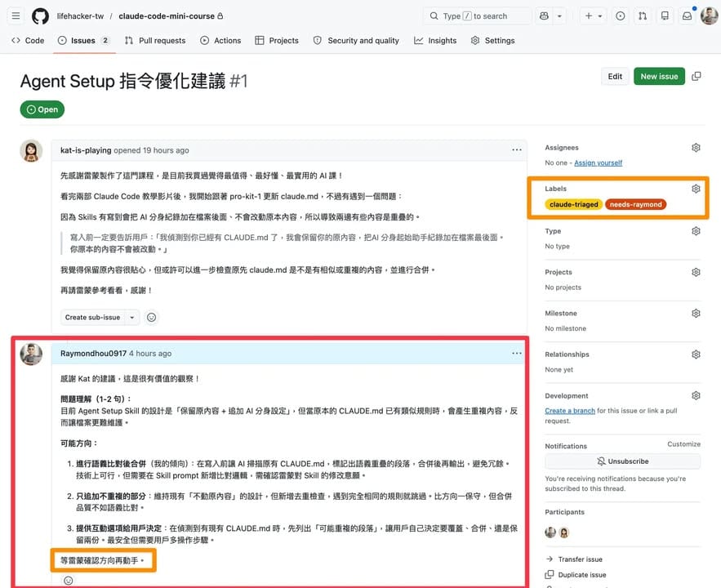Open the lifehacker-tw owner link

tap(81, 16)
